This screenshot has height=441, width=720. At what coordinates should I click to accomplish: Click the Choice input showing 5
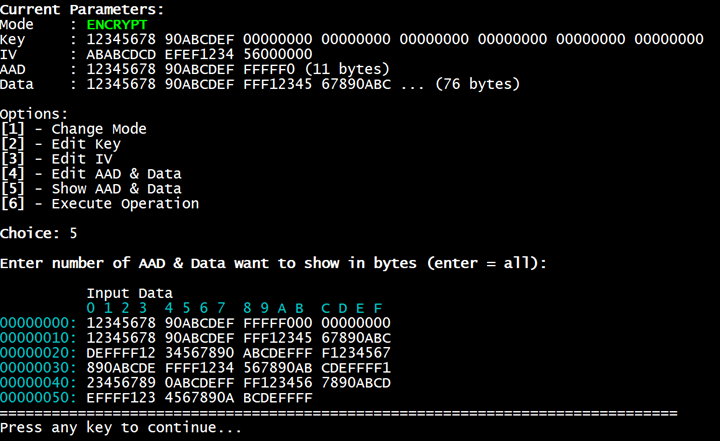[x=73, y=233]
